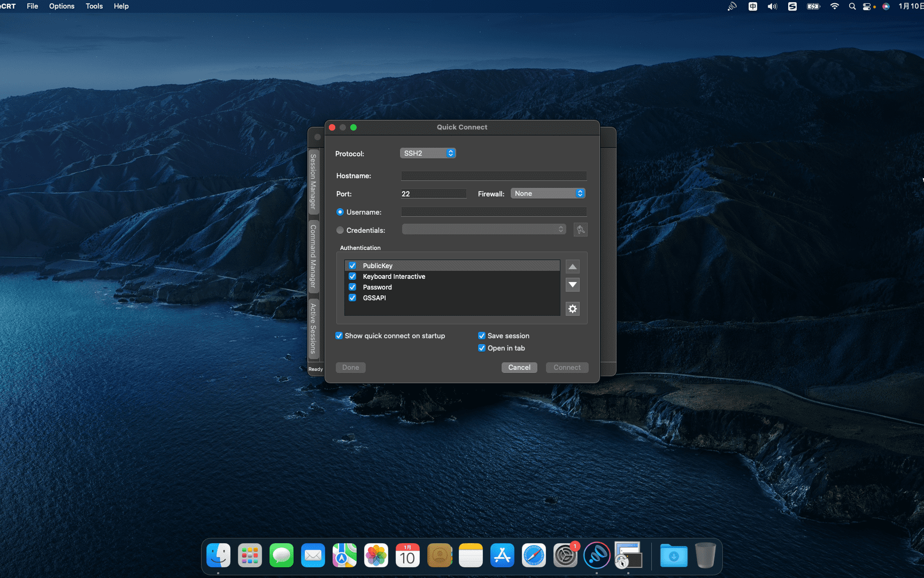Move selected authentication method up

(572, 267)
